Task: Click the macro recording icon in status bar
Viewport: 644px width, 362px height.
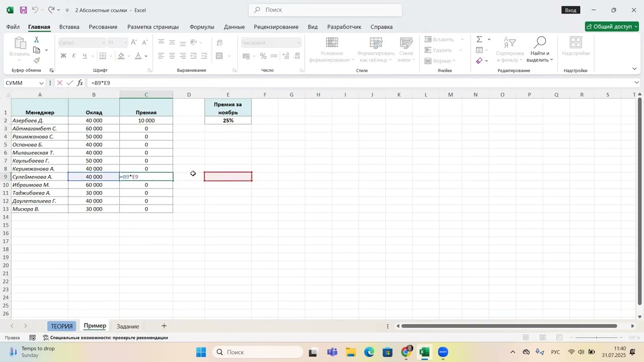Action: tap(33, 338)
